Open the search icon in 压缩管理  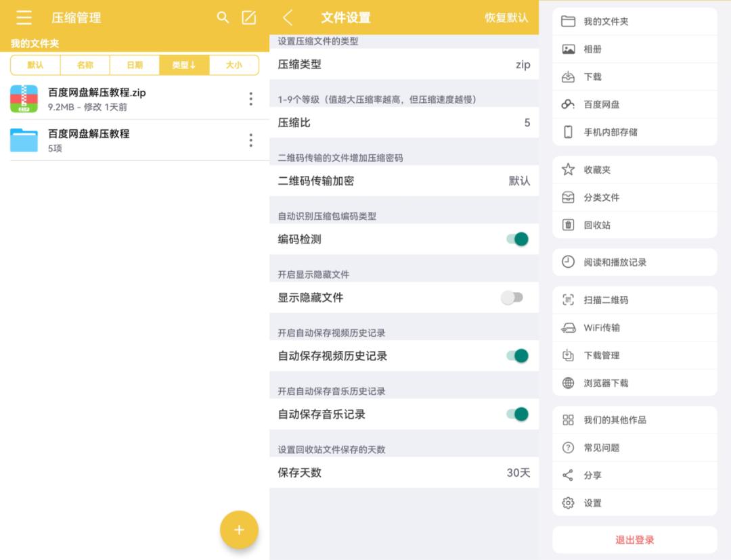tap(223, 18)
